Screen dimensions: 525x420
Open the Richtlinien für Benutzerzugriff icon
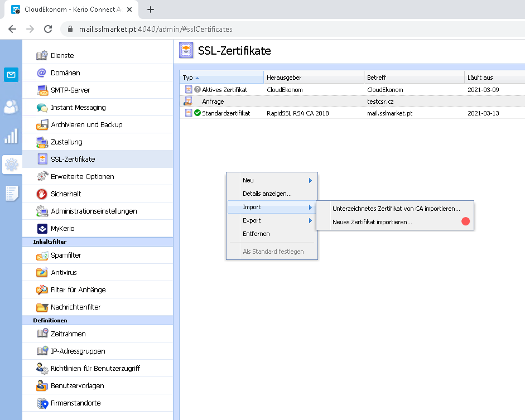point(42,368)
